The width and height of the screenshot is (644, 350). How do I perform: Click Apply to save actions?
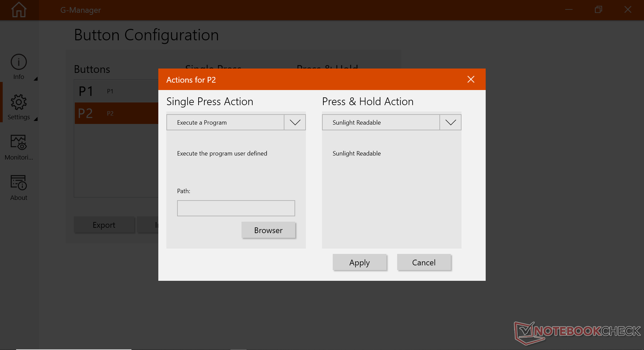359,262
